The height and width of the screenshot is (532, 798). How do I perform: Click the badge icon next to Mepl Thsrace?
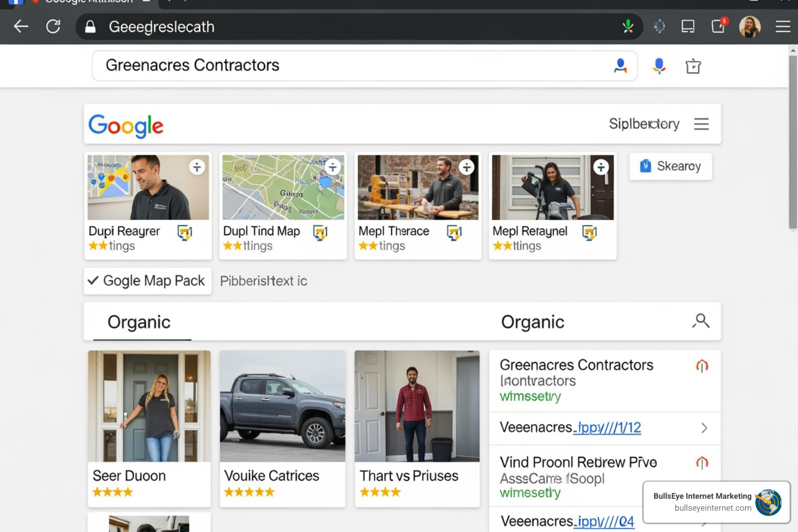pyautogui.click(x=455, y=233)
